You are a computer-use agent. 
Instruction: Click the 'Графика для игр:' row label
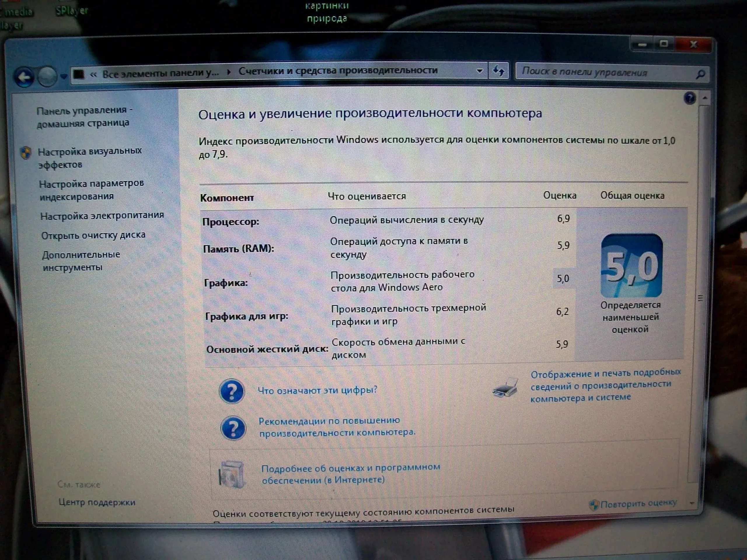click(247, 316)
